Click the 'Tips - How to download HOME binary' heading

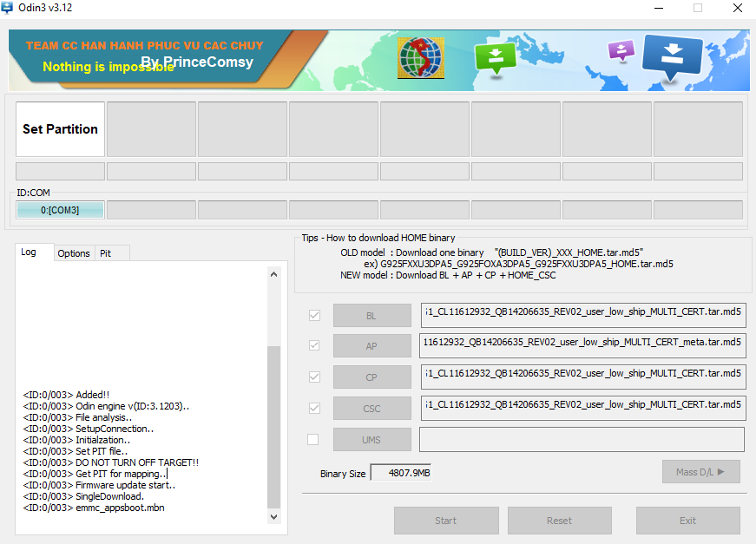(378, 238)
